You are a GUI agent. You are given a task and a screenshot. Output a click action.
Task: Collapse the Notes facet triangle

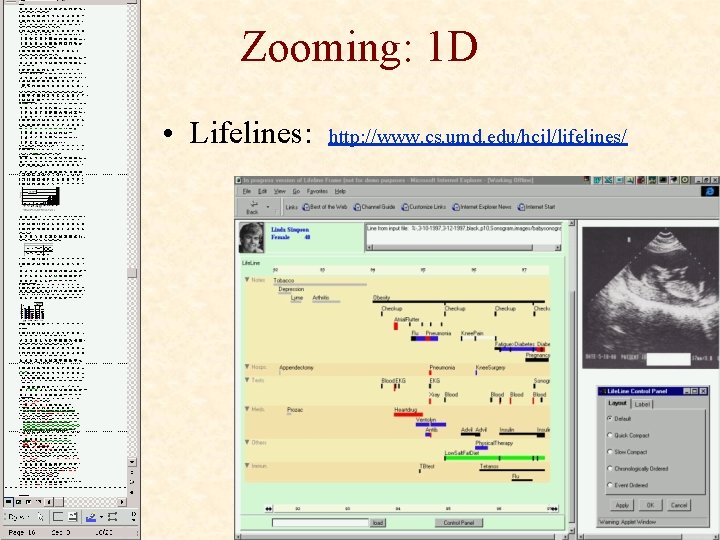[247, 279]
